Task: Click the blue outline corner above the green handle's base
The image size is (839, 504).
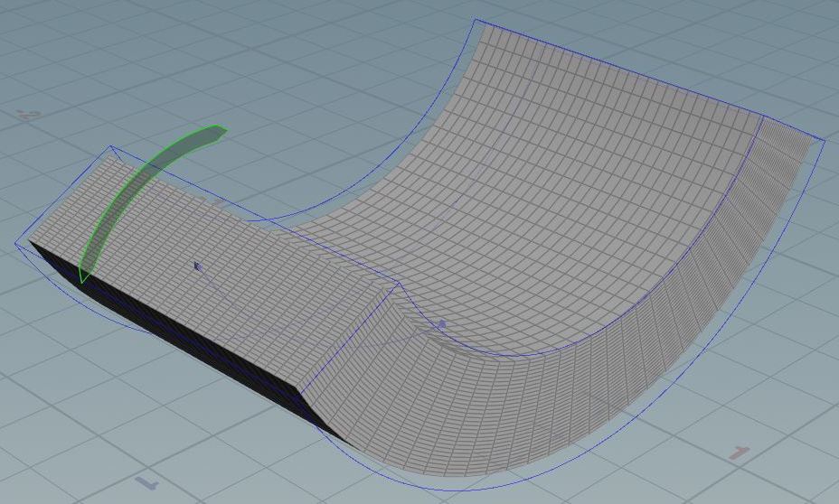Action: click(x=111, y=146)
